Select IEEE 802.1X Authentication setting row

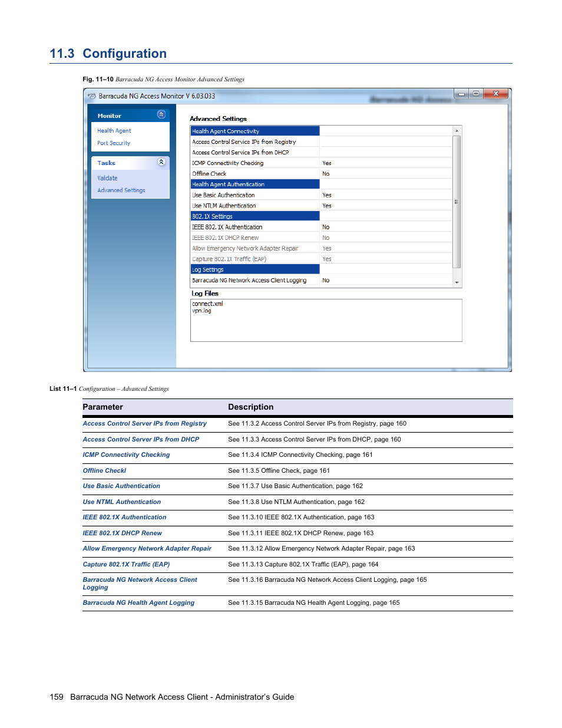coord(321,226)
